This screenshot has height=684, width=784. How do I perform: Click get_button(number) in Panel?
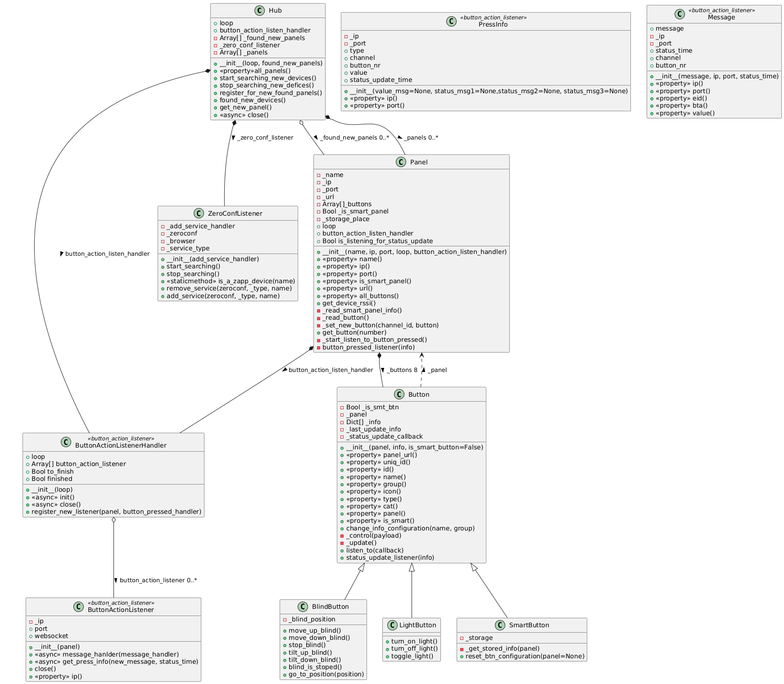click(x=354, y=332)
